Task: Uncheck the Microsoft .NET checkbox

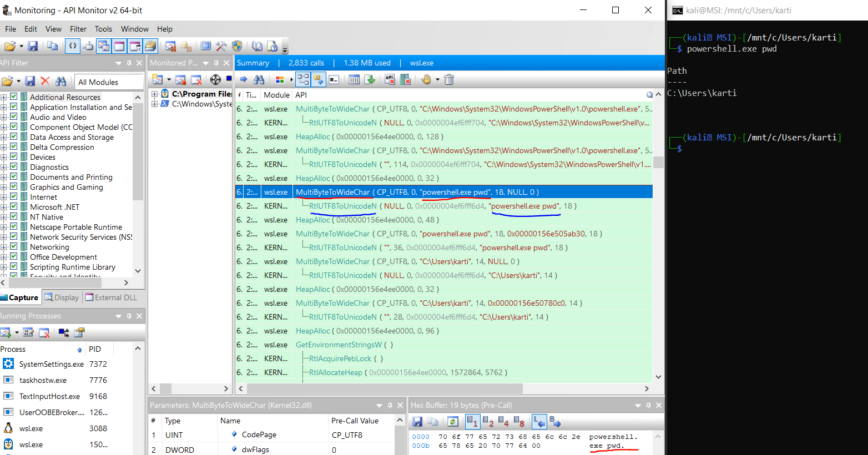Action: click(14, 207)
